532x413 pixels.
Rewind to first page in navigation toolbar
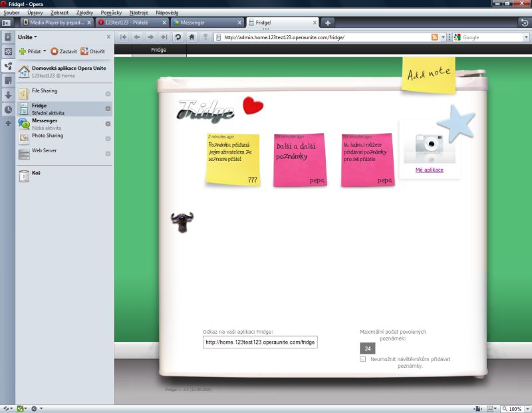tap(123, 37)
